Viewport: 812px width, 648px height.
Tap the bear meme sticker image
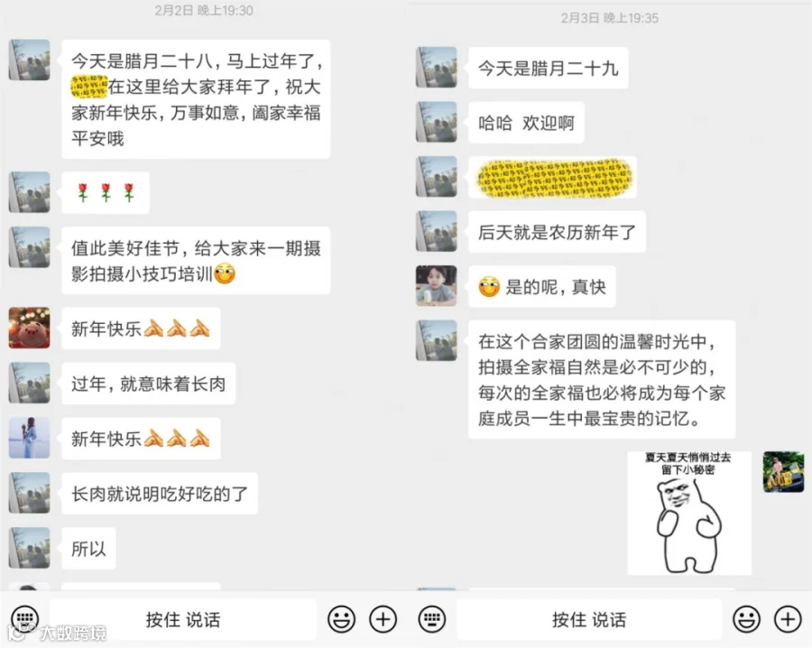pos(689,513)
